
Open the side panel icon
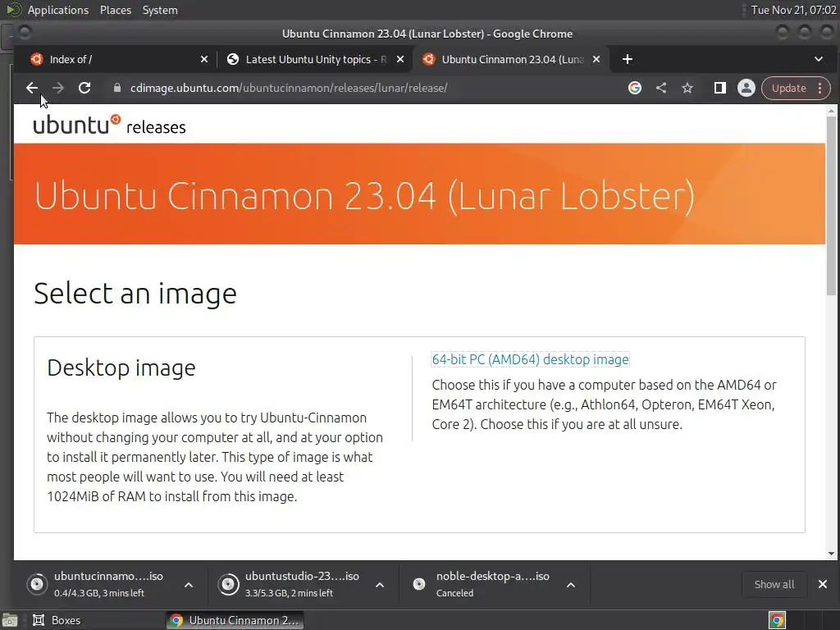point(720,89)
